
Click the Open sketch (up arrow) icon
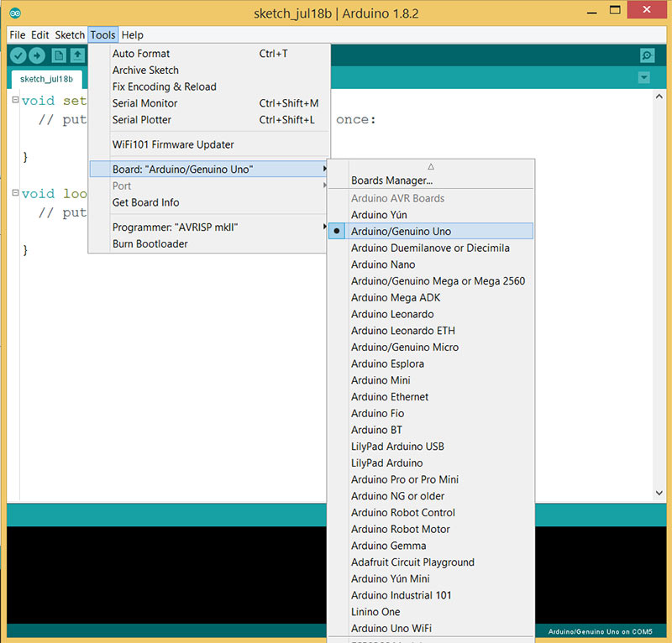pyautogui.click(x=77, y=54)
